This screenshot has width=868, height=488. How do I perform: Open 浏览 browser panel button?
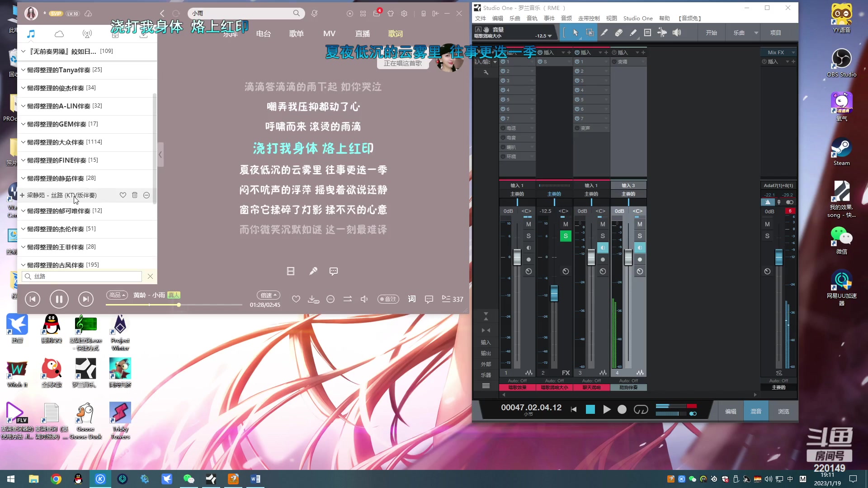783,411
